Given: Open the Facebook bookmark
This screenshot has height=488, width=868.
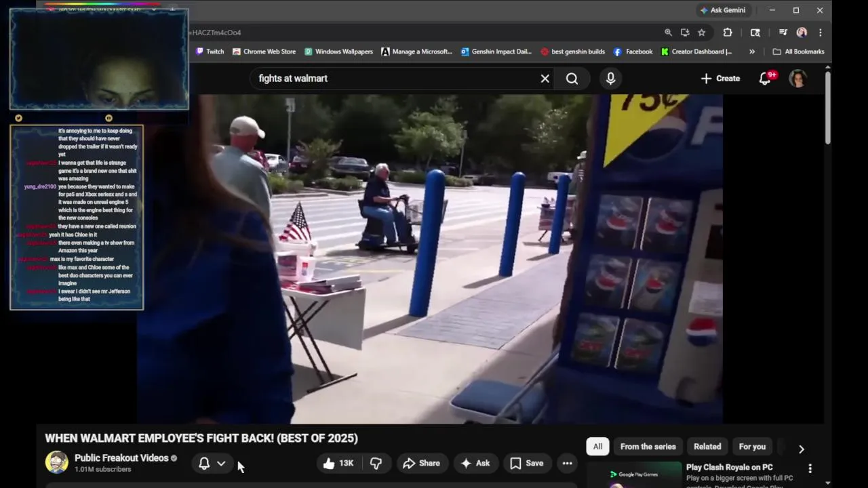Looking at the screenshot, I should [633, 52].
